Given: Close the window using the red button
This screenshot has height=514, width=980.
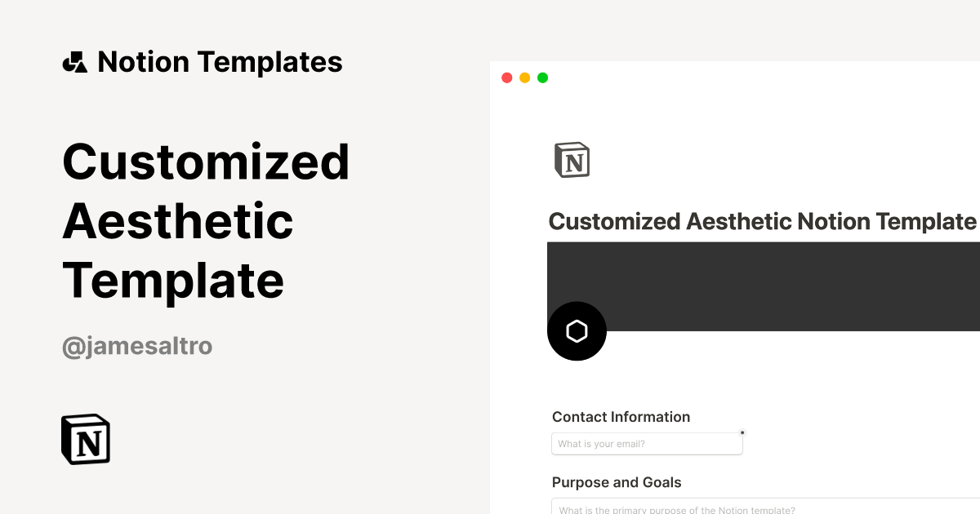Looking at the screenshot, I should pos(506,78).
